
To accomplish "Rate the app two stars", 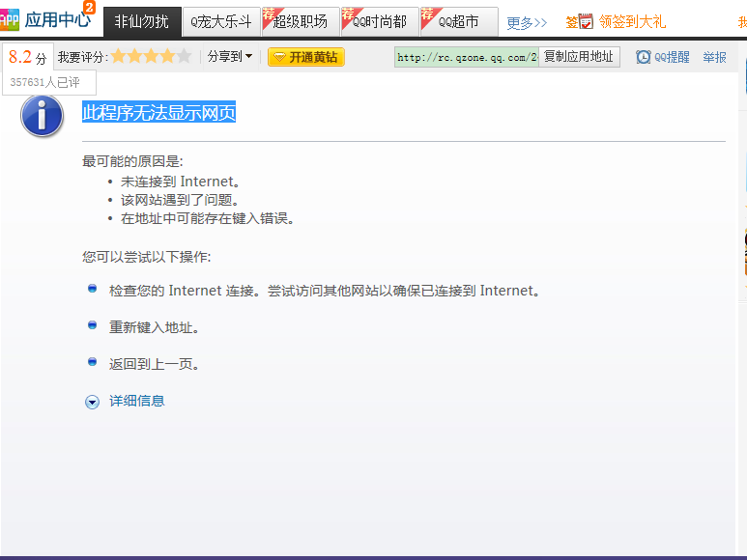I will 135,56.
